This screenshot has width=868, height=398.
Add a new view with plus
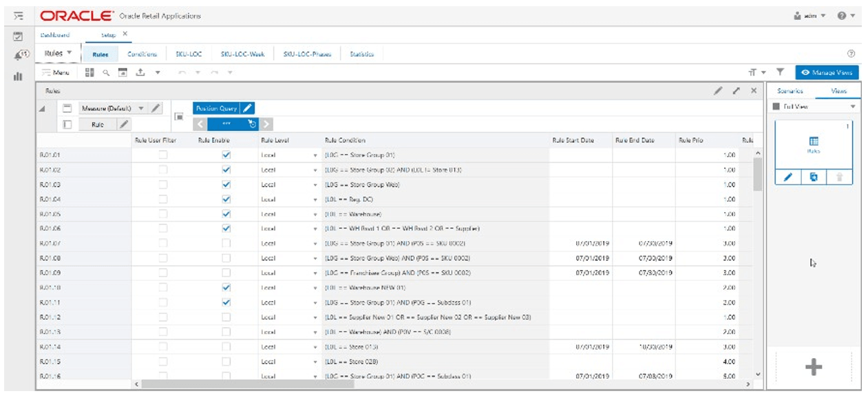pyautogui.click(x=814, y=368)
